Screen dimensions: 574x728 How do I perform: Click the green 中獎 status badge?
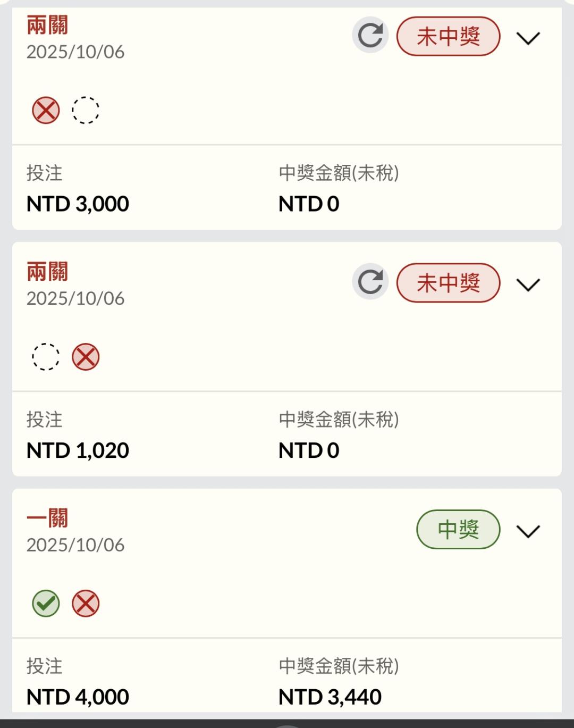(458, 529)
